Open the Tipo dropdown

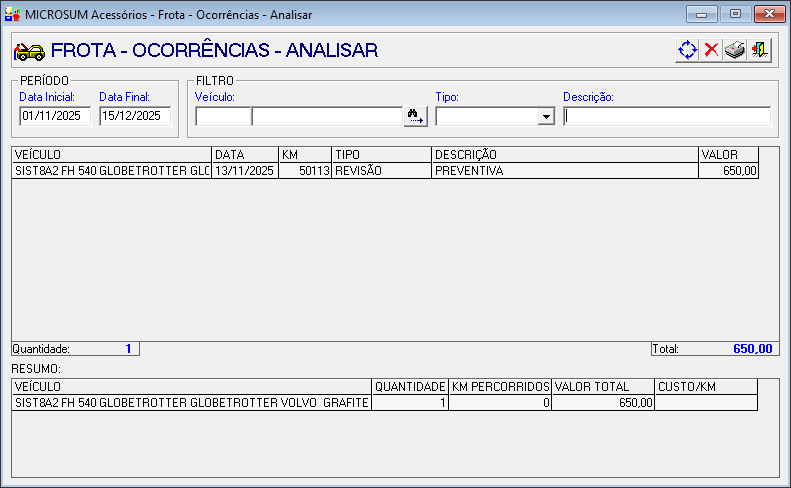click(x=546, y=117)
